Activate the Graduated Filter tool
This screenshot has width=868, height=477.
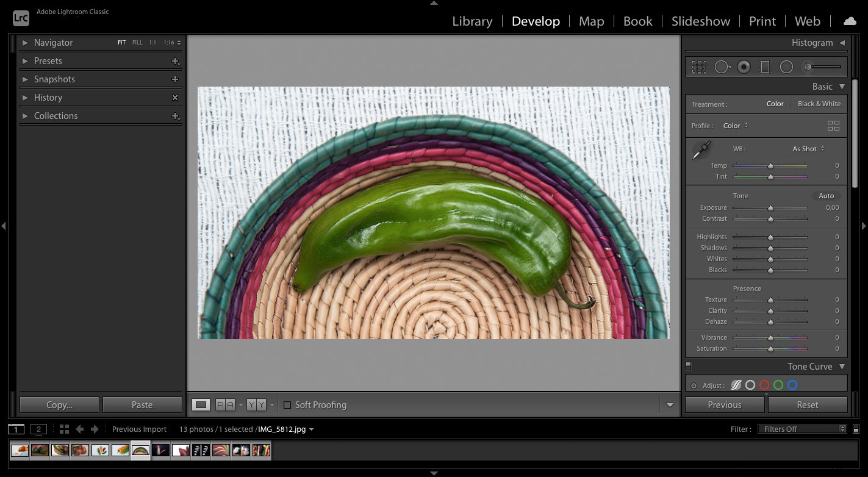point(765,66)
